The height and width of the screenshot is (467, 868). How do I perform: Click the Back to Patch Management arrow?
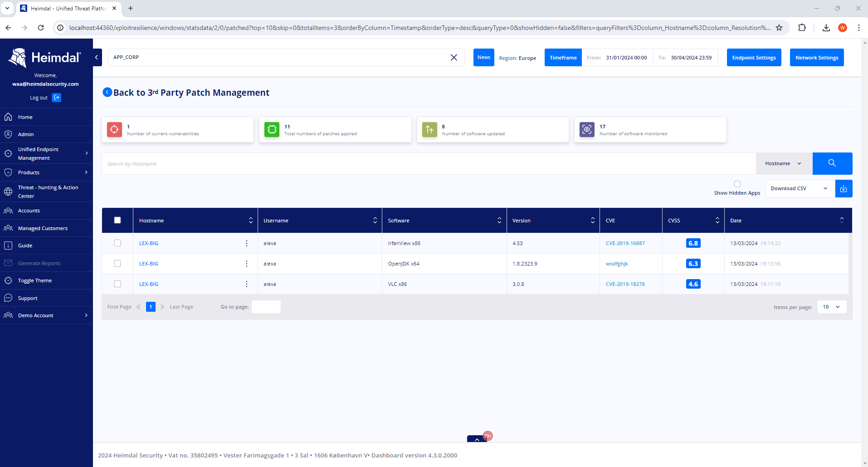click(107, 92)
